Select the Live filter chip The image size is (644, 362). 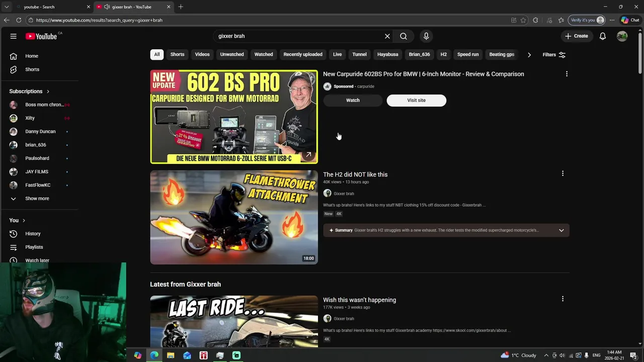[x=338, y=54]
